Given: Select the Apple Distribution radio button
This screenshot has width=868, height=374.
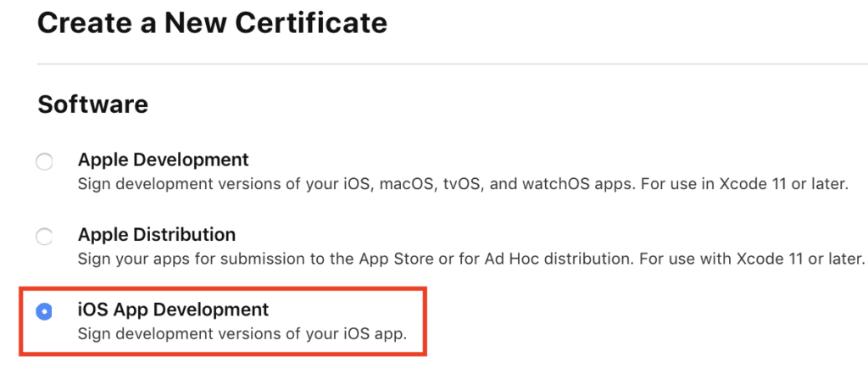Looking at the screenshot, I should click(x=44, y=237).
